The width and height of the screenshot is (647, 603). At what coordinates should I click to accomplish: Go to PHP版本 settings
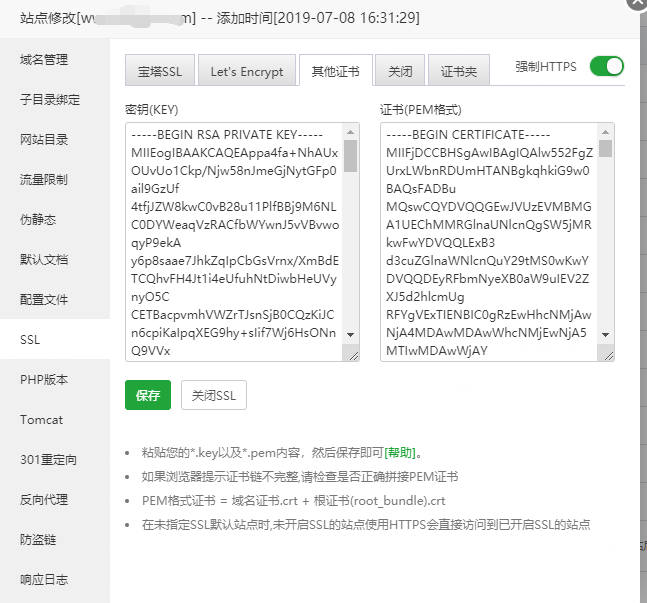tap(44, 380)
